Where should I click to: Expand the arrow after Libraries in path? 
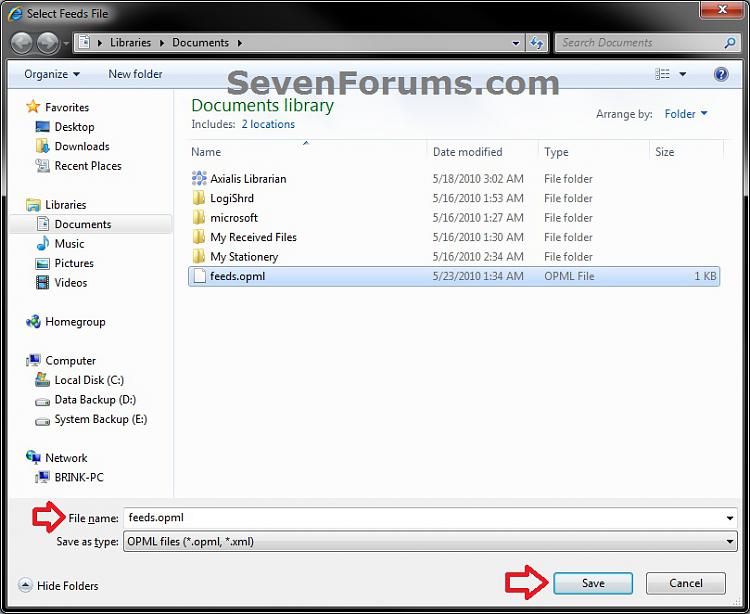(162, 43)
